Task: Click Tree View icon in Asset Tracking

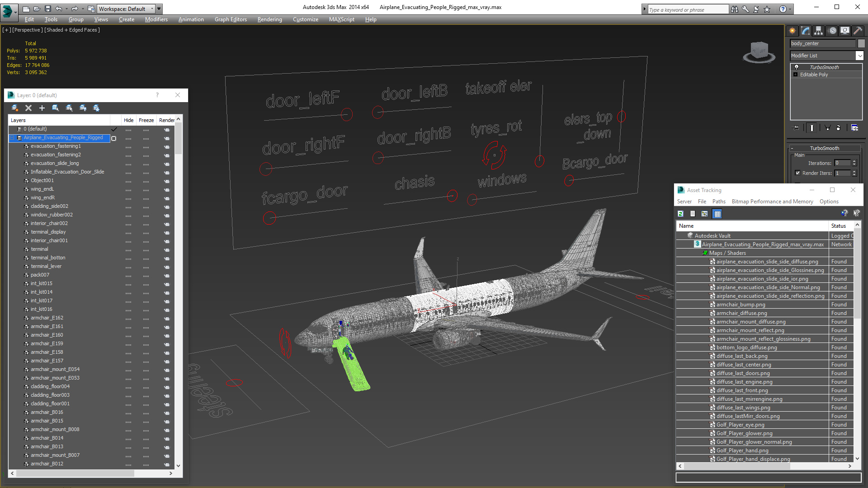Action: coord(705,214)
